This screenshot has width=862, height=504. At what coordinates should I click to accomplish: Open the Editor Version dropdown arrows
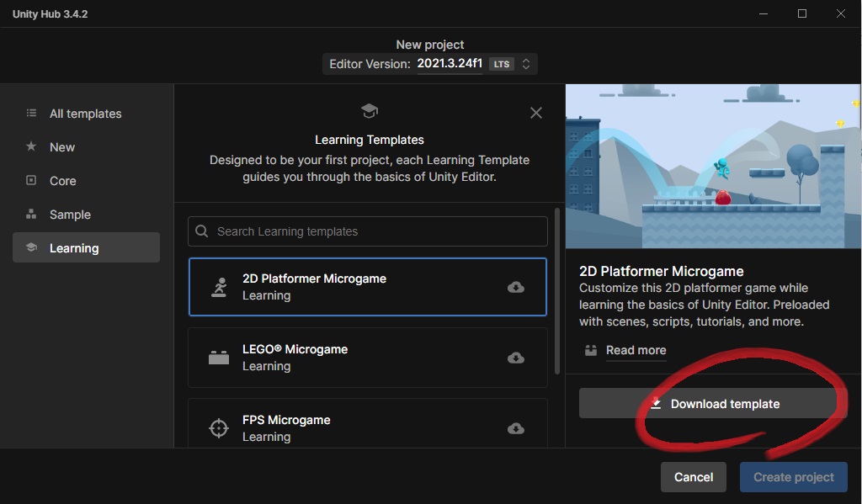(x=526, y=64)
